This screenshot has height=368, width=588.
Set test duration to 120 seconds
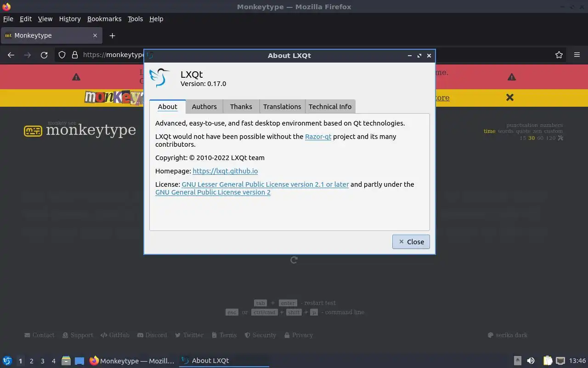(550, 138)
